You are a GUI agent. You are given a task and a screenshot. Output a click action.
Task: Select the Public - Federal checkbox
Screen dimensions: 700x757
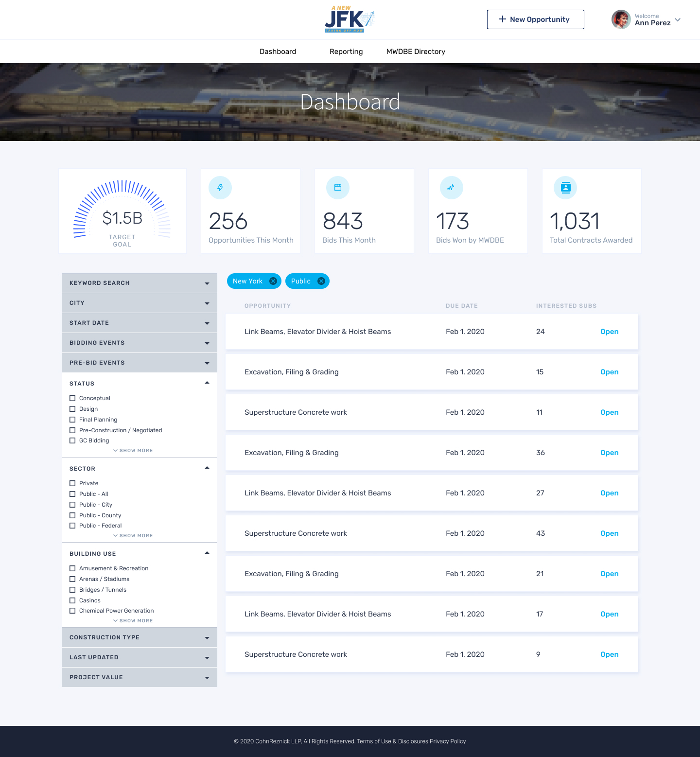(x=72, y=526)
